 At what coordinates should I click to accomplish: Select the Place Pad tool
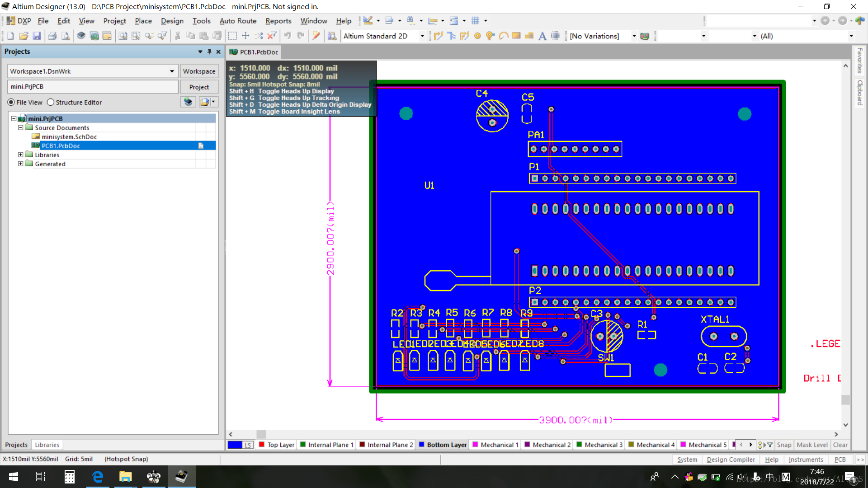(477, 36)
